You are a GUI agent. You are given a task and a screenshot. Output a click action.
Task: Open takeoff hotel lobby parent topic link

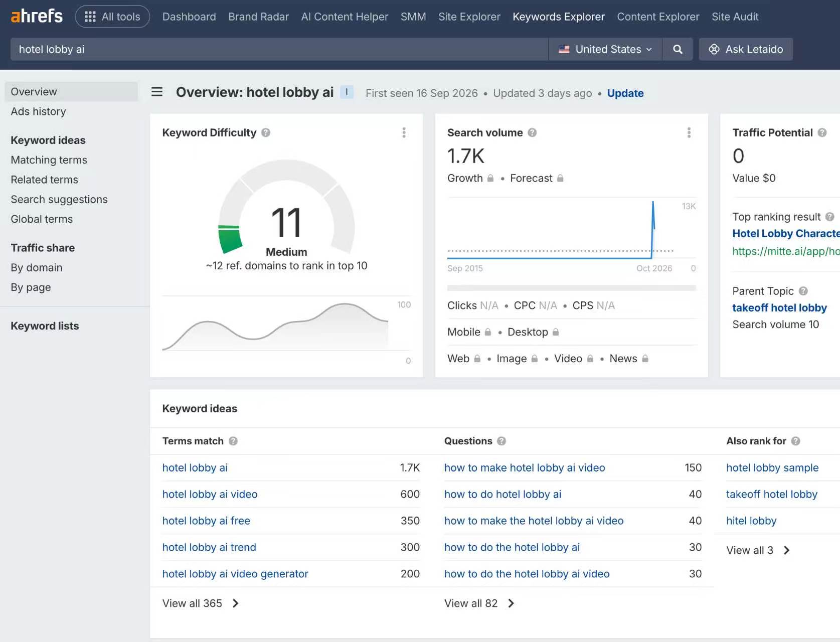pyautogui.click(x=779, y=308)
